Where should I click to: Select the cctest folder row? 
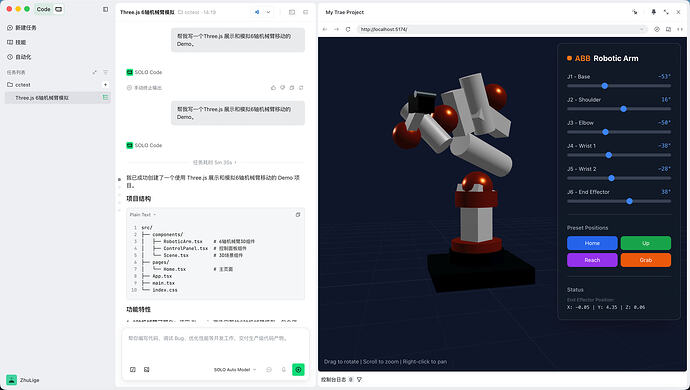tap(57, 85)
